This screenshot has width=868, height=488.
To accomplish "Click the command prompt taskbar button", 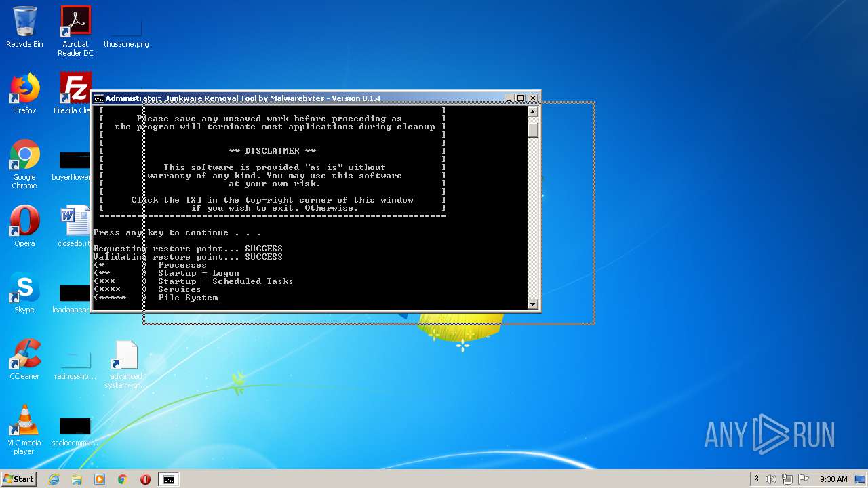I will 168,479.
